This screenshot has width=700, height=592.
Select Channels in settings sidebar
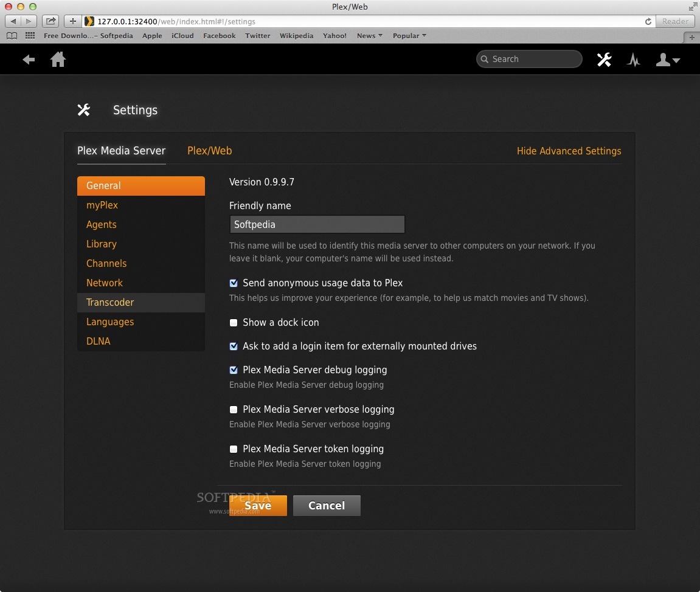(141, 263)
